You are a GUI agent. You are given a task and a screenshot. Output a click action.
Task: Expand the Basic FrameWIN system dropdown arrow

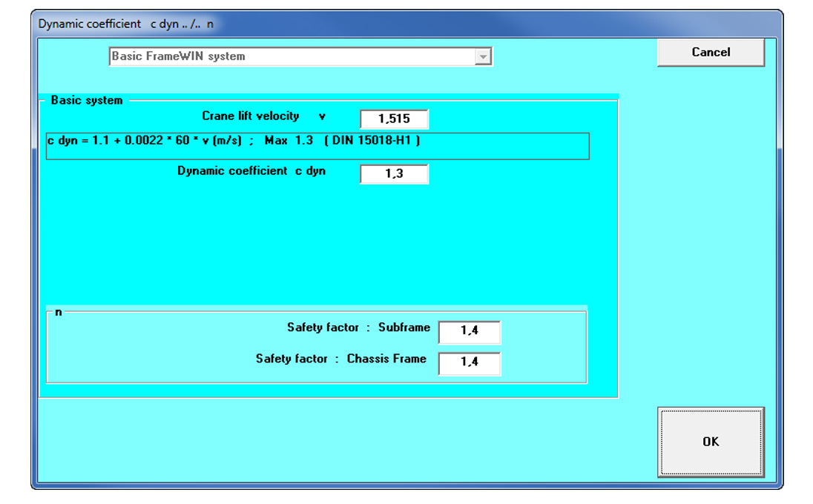484,57
